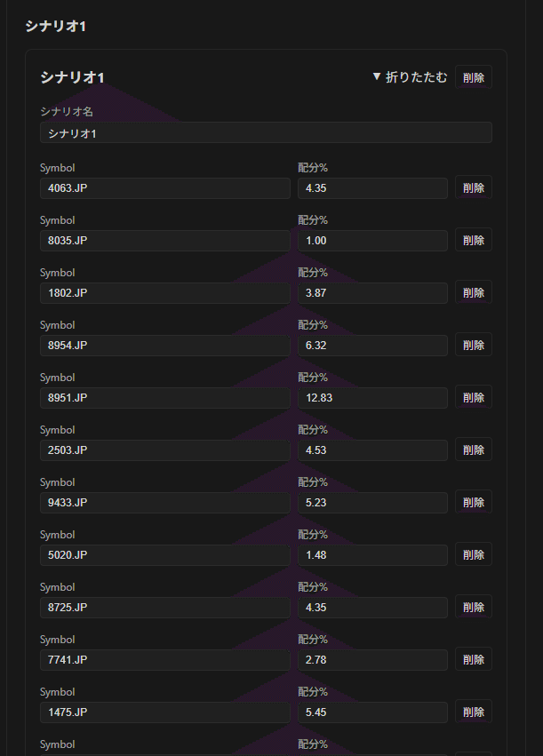Screen dimensions: 543x756
Task: Delete the 1475.JP row
Action: (474, 712)
